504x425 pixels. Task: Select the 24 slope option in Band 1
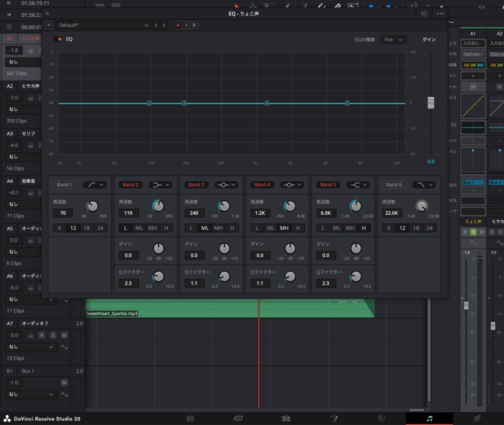coord(100,228)
